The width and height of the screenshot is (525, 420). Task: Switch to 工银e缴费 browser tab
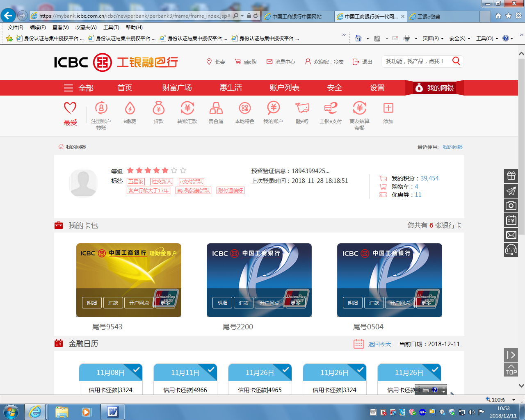tap(443, 16)
